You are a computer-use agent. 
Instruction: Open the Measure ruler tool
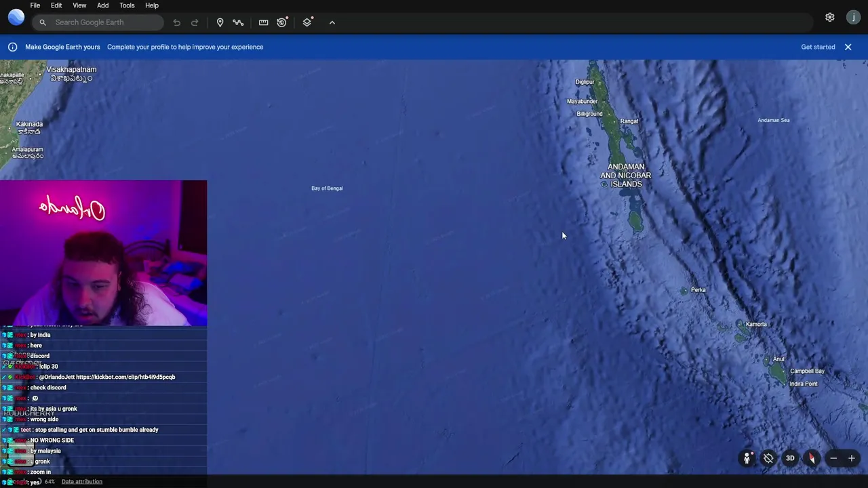(263, 22)
